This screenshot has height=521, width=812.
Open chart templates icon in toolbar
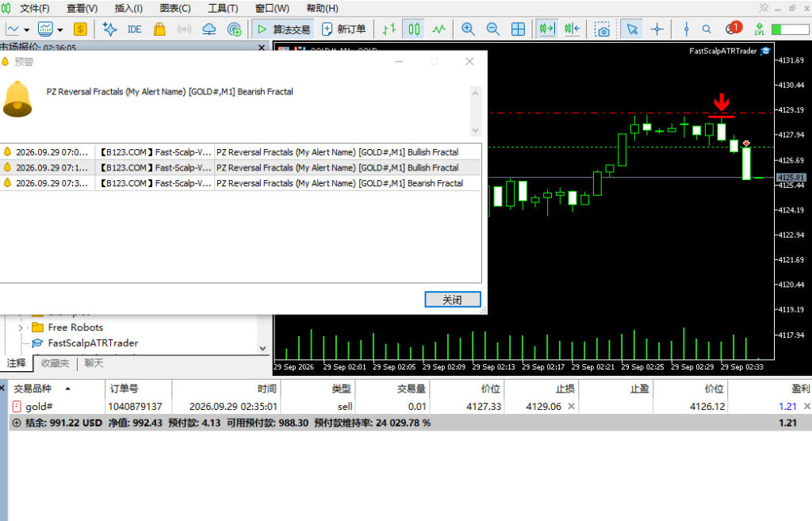45,29
